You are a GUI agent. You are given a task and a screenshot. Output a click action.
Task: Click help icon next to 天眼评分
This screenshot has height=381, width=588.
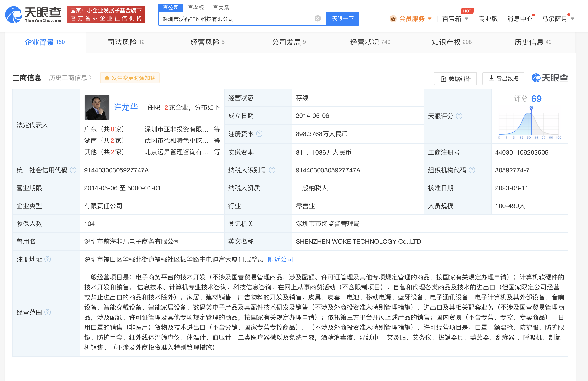tap(459, 116)
